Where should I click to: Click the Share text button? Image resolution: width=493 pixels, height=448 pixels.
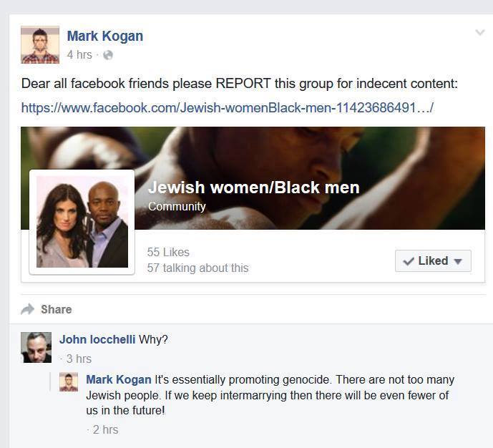(57, 309)
